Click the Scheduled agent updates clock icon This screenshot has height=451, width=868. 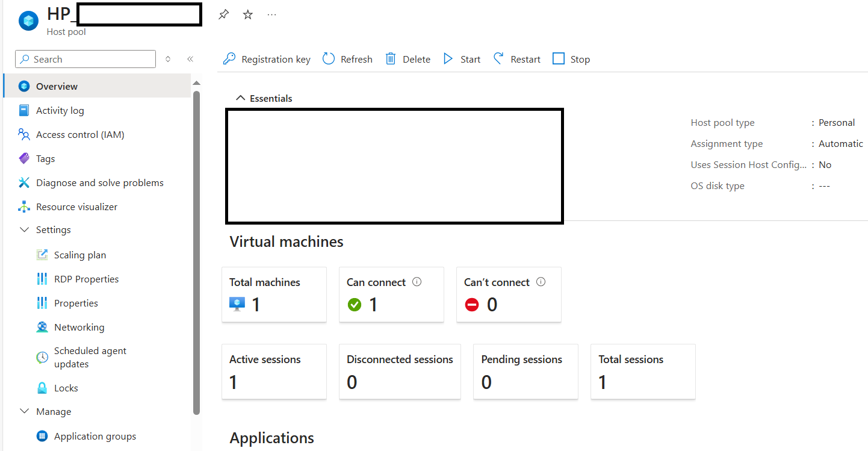pyautogui.click(x=42, y=357)
